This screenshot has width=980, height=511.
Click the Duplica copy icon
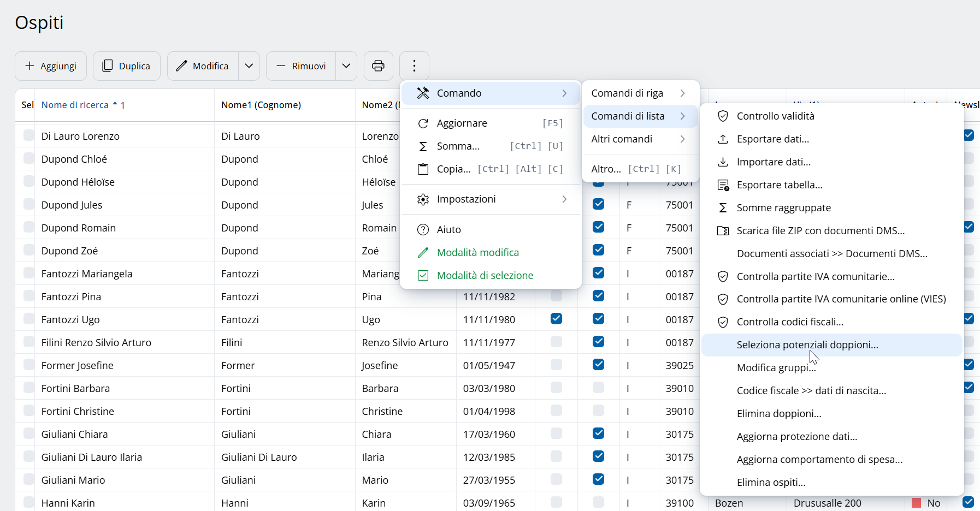click(108, 66)
